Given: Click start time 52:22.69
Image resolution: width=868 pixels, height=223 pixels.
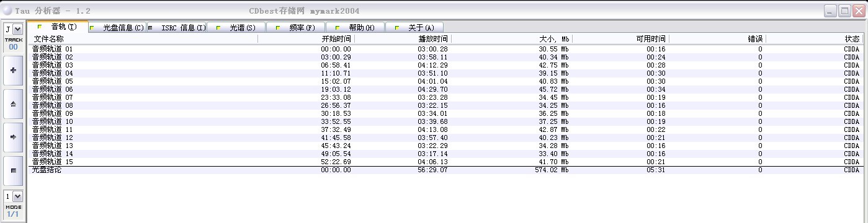Looking at the screenshot, I should 336,162.
